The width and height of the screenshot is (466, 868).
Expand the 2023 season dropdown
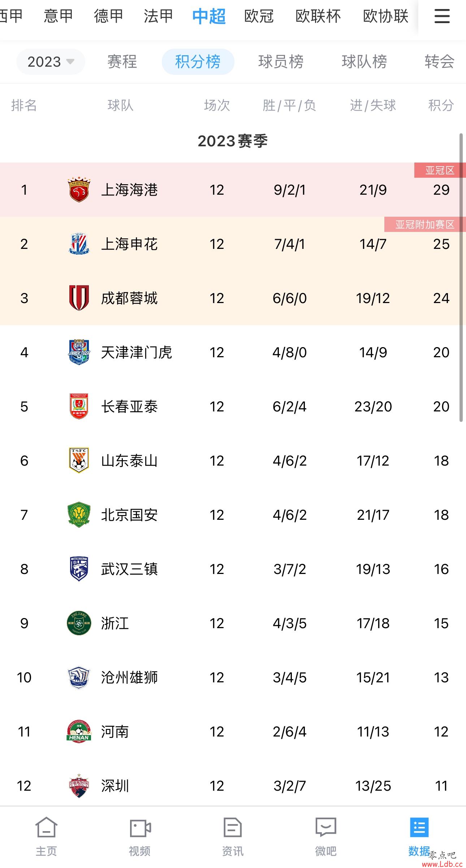tap(51, 62)
